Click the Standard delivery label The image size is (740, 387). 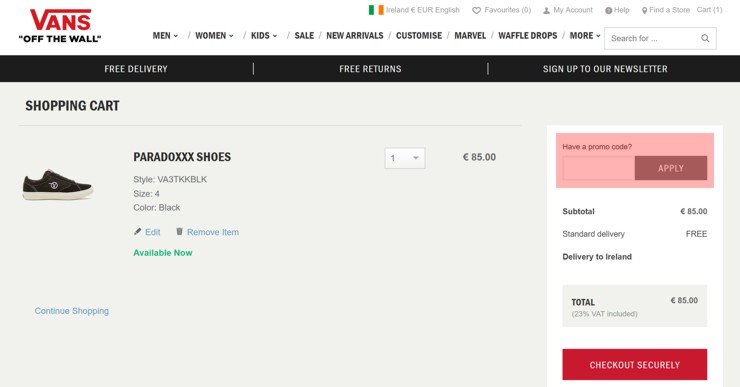pyautogui.click(x=593, y=234)
